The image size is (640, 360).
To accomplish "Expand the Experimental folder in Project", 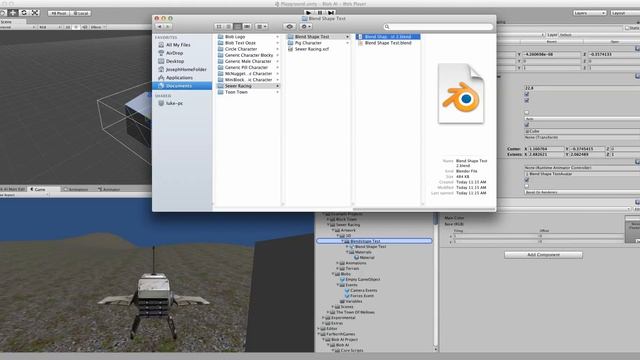I will [323, 318].
